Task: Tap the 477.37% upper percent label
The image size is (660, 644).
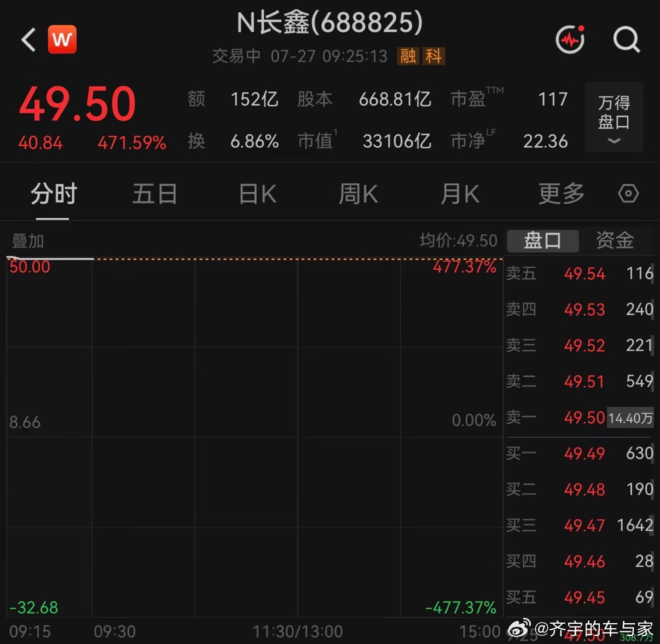Action: [465, 267]
